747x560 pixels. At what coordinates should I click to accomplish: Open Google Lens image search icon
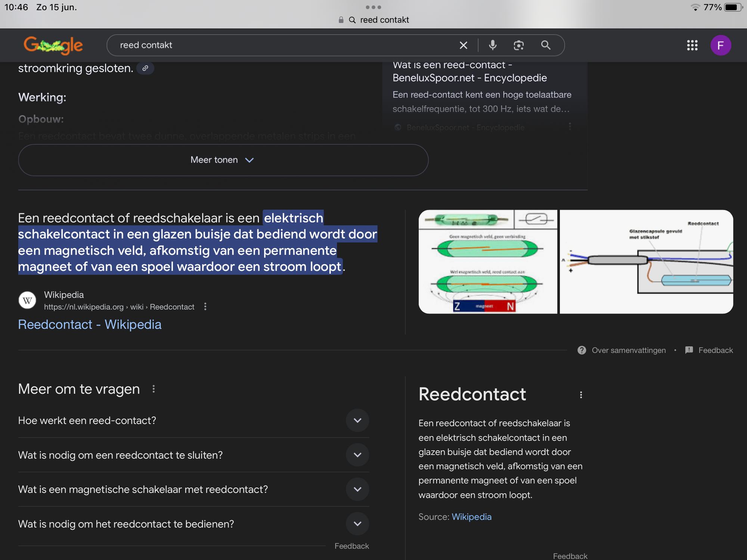pyautogui.click(x=519, y=45)
